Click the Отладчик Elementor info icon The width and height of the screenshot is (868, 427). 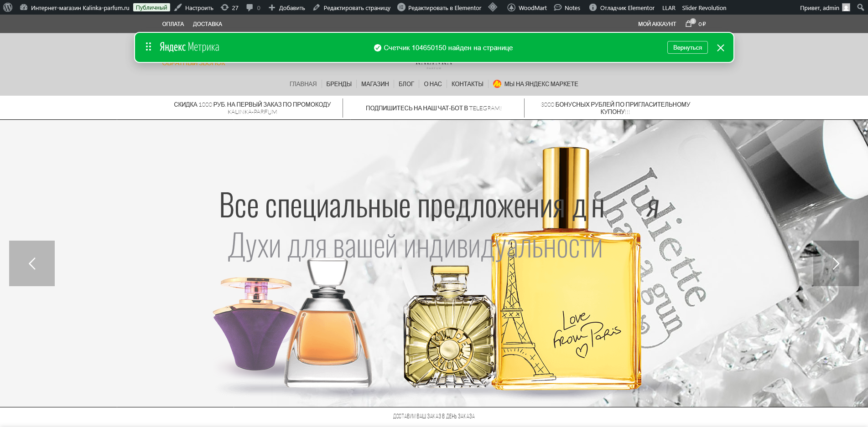[x=593, y=7]
